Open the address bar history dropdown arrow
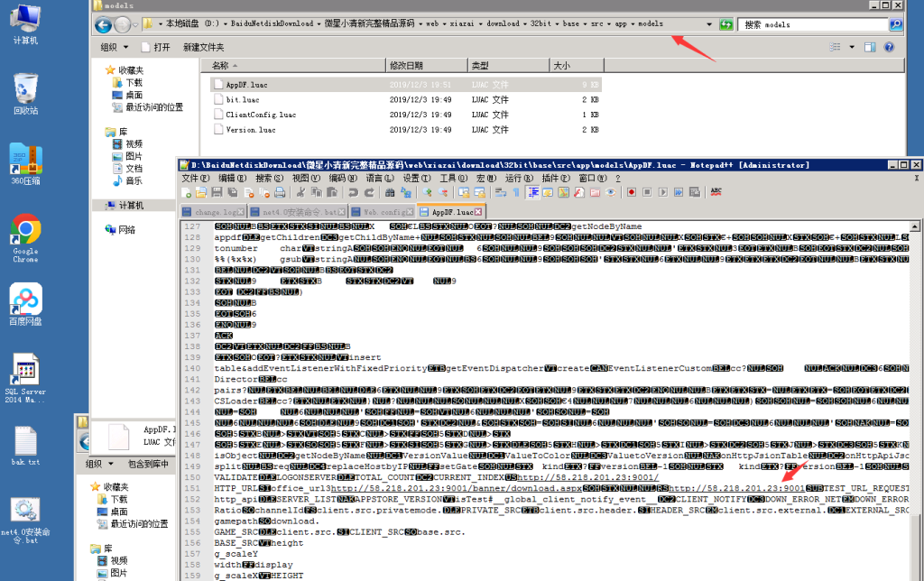Viewport: 924px width, 581px height. 709,24
